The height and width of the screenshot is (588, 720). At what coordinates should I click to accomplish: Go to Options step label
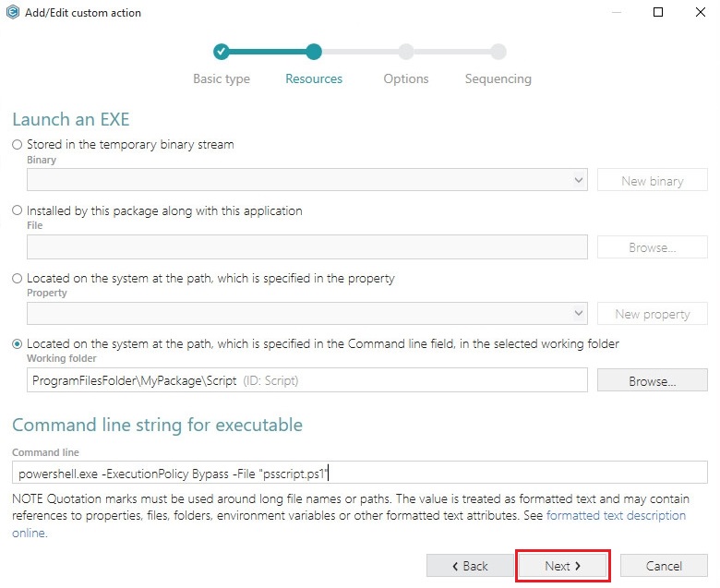tap(406, 79)
